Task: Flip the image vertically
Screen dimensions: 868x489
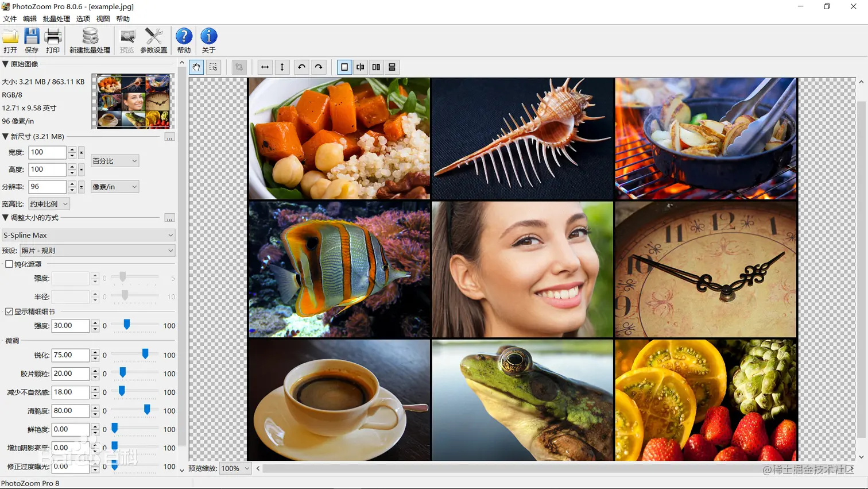Action: tap(282, 67)
